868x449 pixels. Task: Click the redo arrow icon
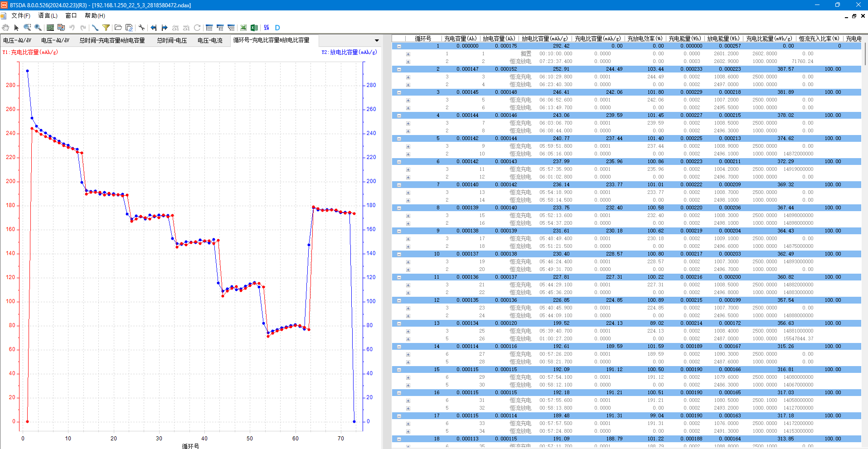(83, 28)
